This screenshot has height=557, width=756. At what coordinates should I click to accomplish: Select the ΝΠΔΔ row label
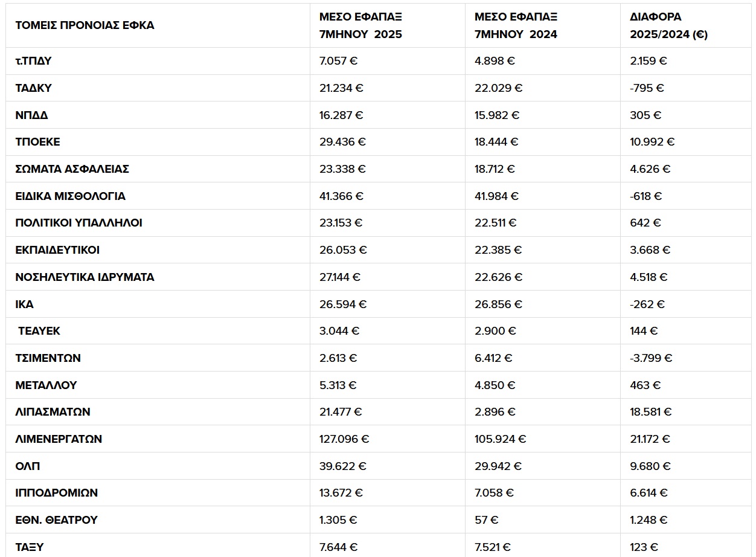31,115
